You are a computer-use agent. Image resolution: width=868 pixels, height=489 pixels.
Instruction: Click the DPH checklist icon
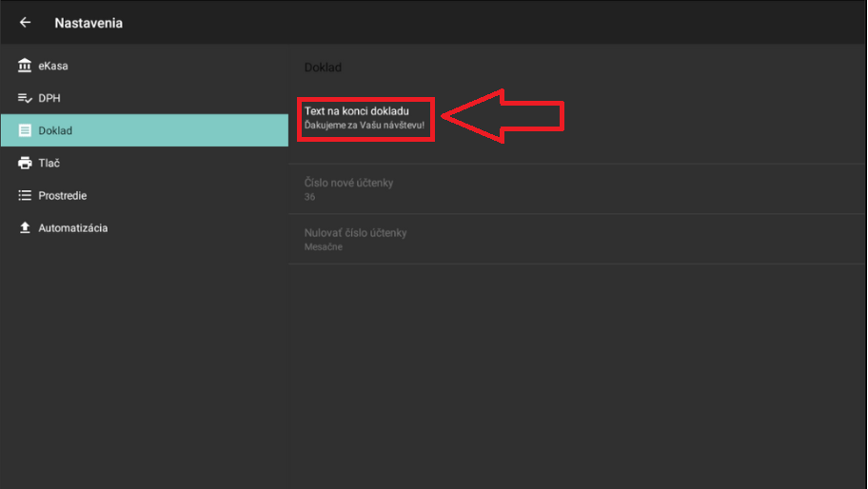[x=25, y=98]
